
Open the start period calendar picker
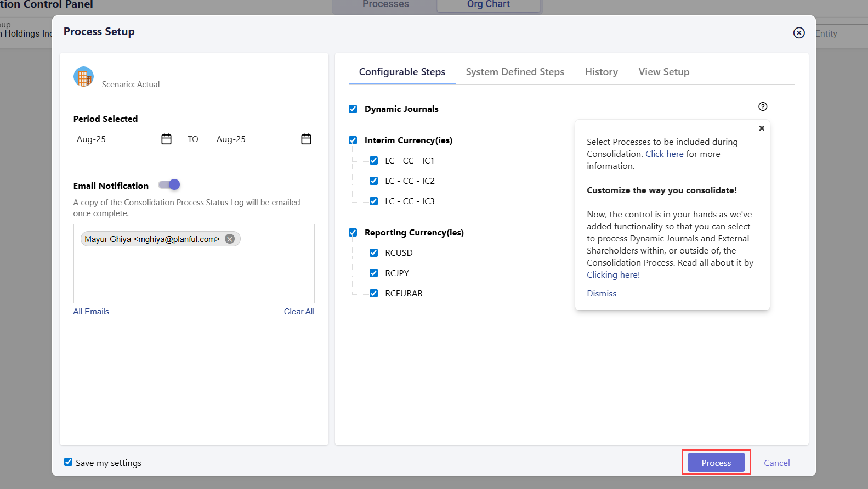click(166, 139)
